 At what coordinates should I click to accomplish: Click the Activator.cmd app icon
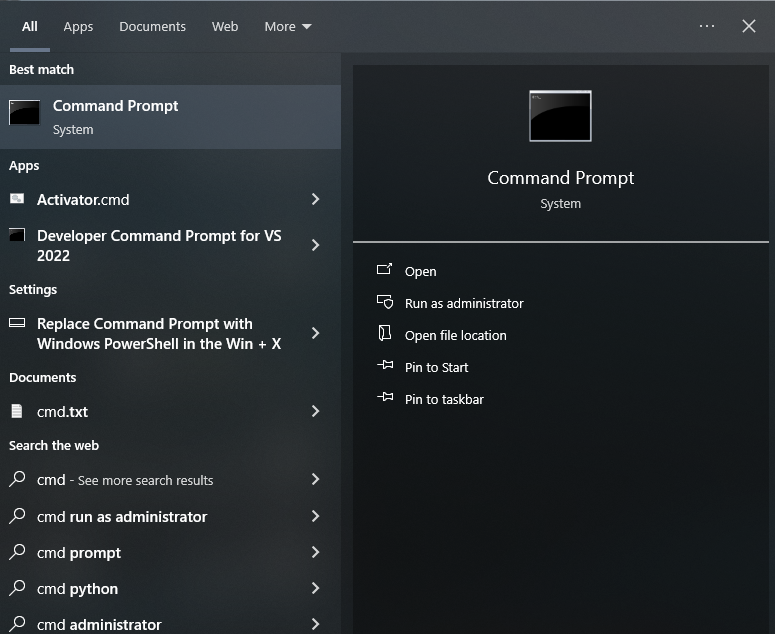pos(17,199)
